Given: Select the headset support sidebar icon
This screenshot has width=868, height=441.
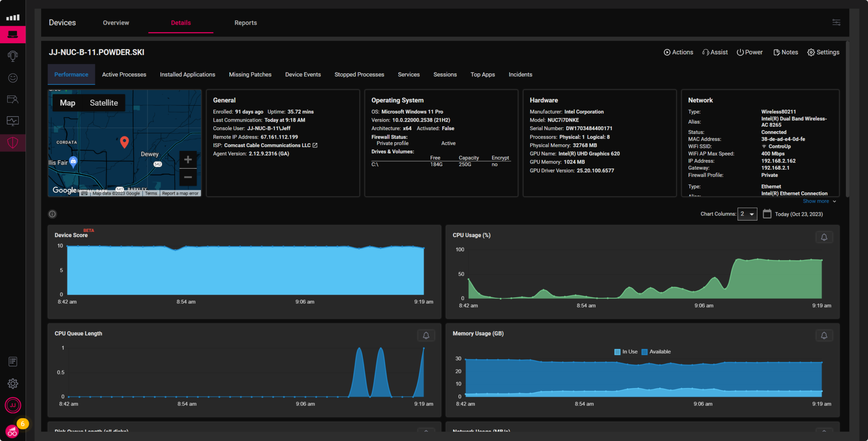Looking at the screenshot, I should coord(13,56).
